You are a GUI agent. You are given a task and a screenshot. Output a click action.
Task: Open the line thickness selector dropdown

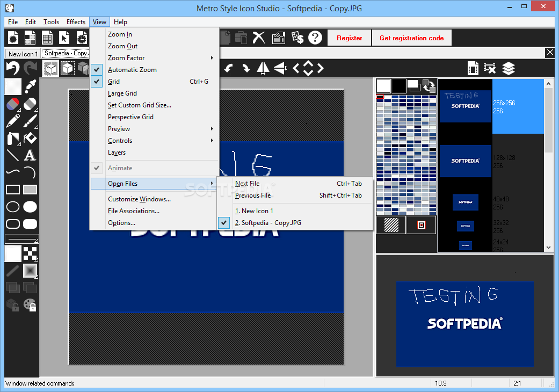coord(21,239)
